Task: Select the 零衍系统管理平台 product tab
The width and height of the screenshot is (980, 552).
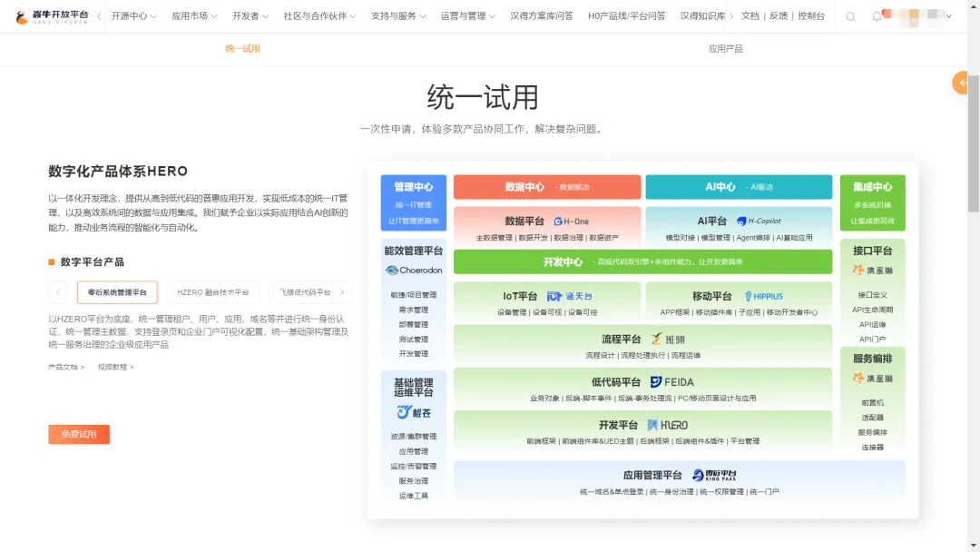Action: 117,292
